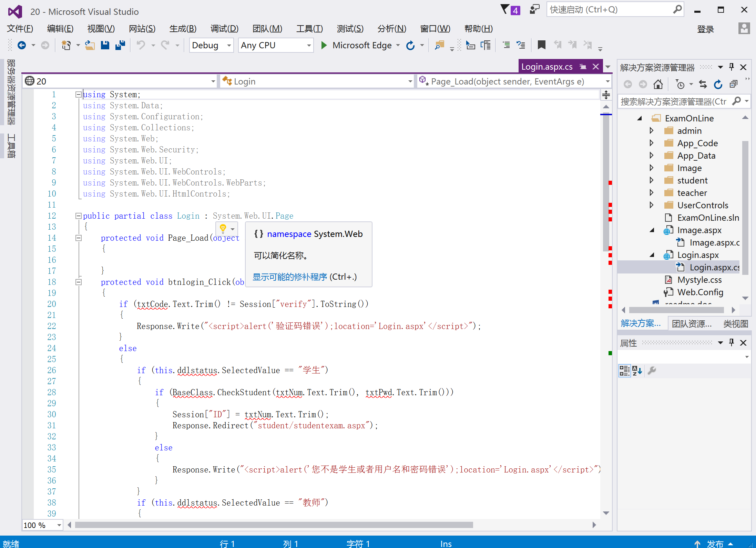Expand the App_Code folder
Screen dimensions: 756x548
tap(651, 143)
